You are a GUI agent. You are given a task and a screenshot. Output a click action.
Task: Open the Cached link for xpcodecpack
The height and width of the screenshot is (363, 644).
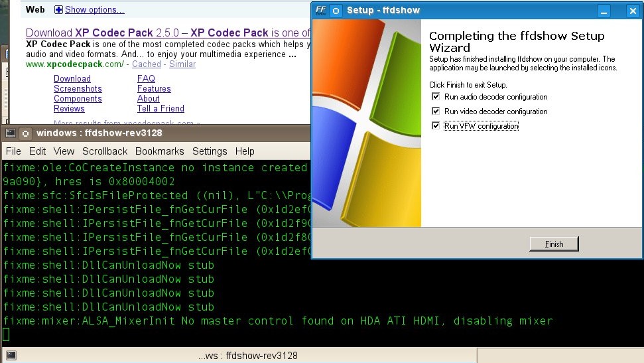pos(146,64)
